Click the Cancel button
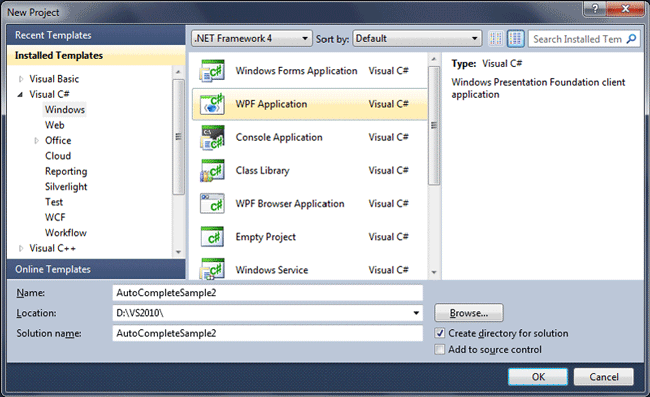The width and height of the screenshot is (650, 397). [604, 377]
